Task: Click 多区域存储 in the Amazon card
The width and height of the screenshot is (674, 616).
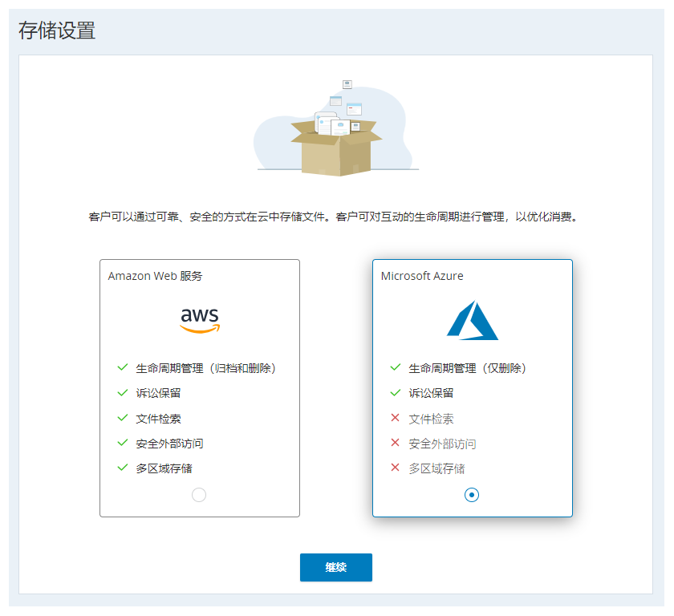Action: point(164,468)
